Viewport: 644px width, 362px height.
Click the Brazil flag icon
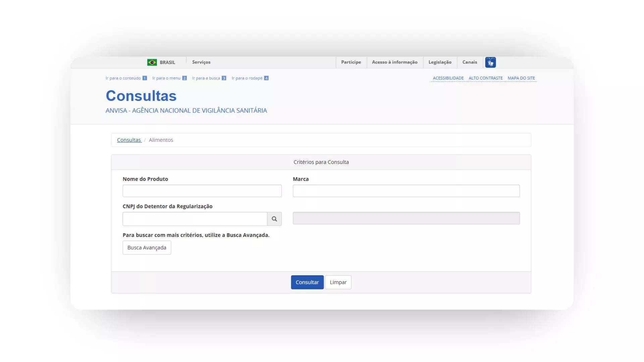[152, 62]
